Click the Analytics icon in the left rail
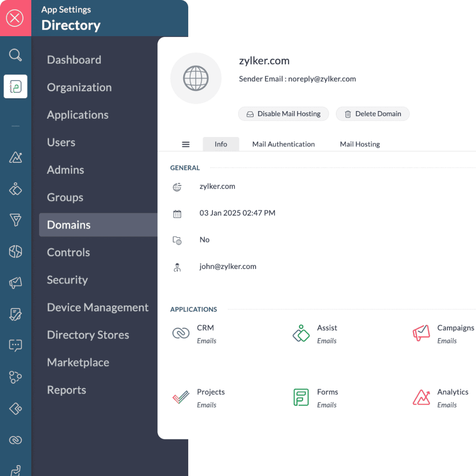Viewport: 476px width, 476px height. (15, 157)
